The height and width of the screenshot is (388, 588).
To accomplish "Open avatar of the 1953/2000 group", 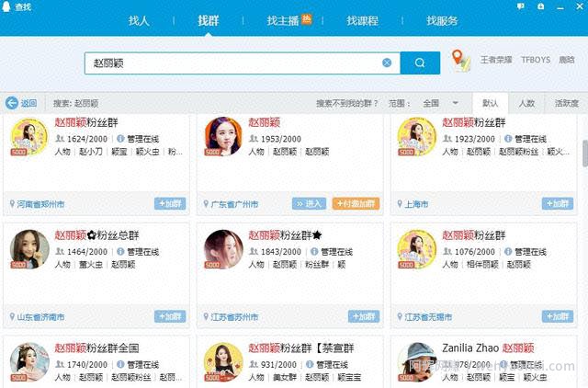I will pos(223,136).
